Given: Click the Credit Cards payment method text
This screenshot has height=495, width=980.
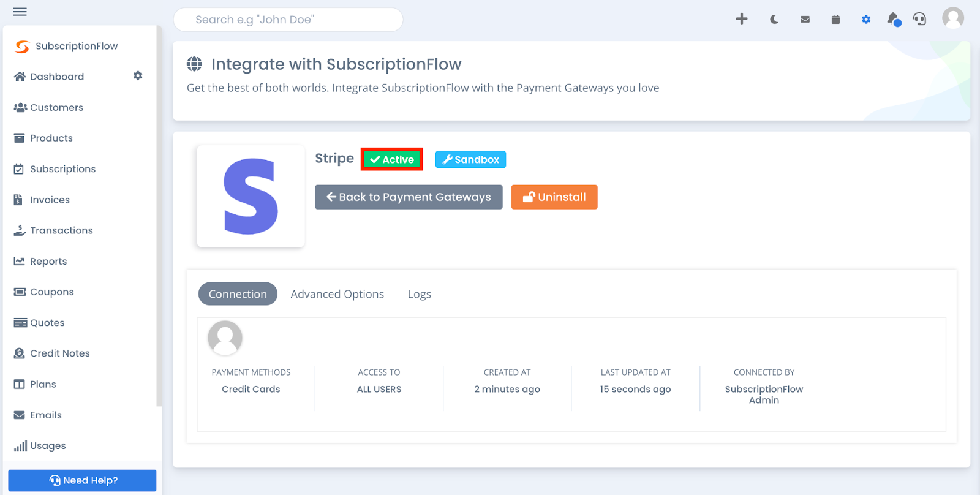Looking at the screenshot, I should click(x=251, y=389).
